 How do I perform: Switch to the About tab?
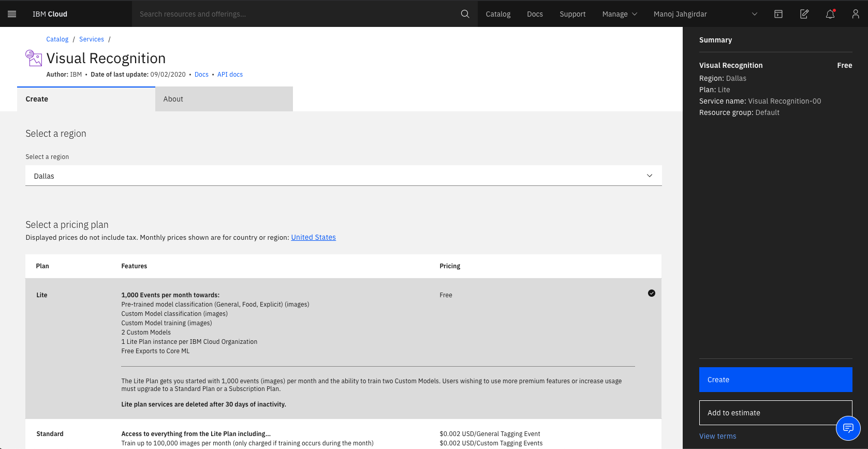coord(224,99)
